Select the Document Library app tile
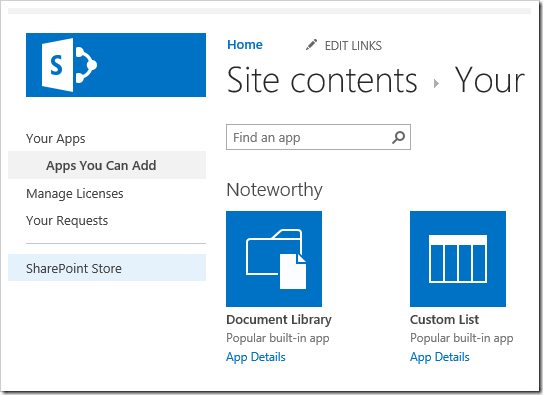Screen dimensions: 543x395 click(x=274, y=259)
